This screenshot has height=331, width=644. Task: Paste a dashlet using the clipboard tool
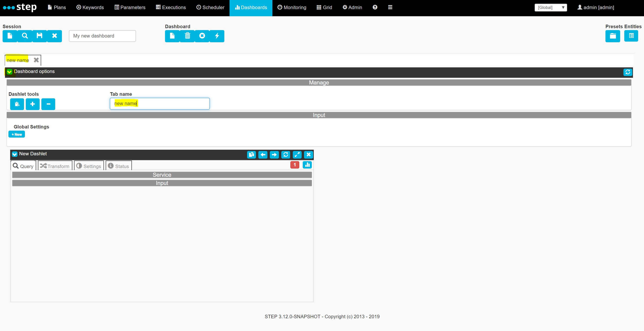[x=17, y=104]
